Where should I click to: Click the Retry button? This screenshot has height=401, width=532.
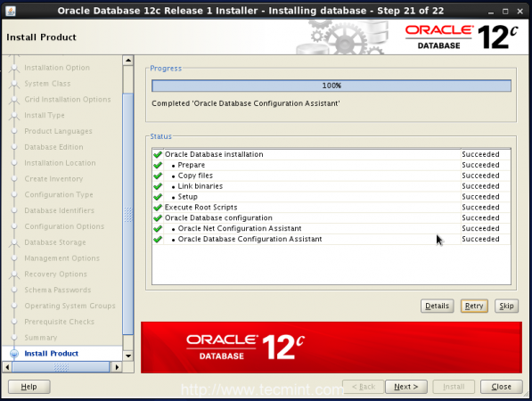coord(474,306)
